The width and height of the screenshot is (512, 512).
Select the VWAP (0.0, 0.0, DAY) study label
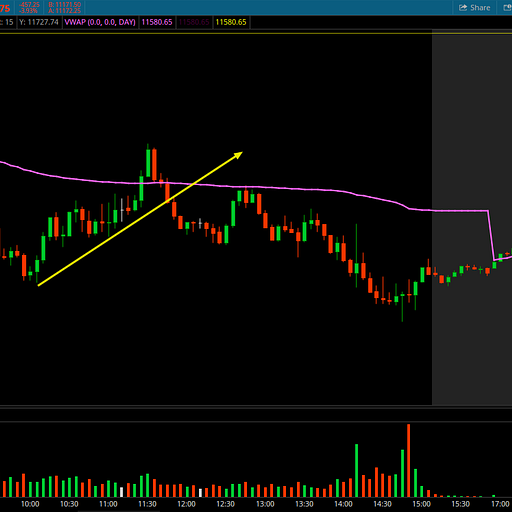[100, 22]
